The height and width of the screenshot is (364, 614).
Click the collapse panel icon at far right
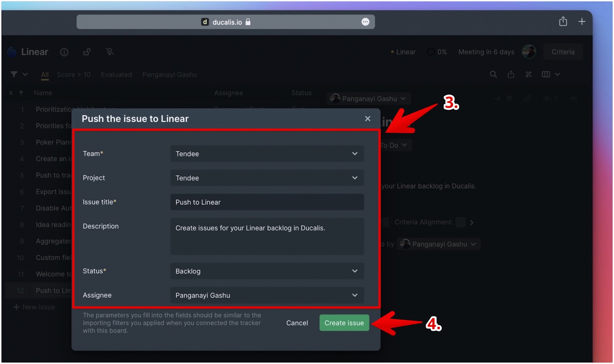tap(573, 99)
